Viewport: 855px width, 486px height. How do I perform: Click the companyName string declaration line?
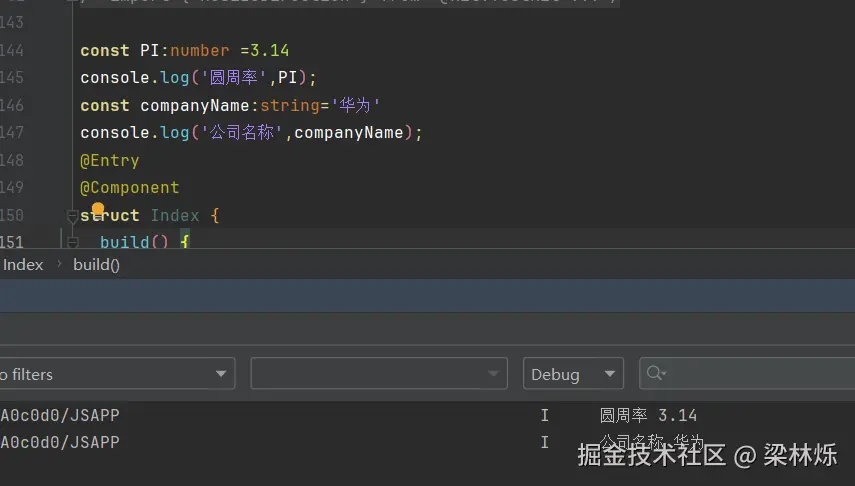pos(230,105)
